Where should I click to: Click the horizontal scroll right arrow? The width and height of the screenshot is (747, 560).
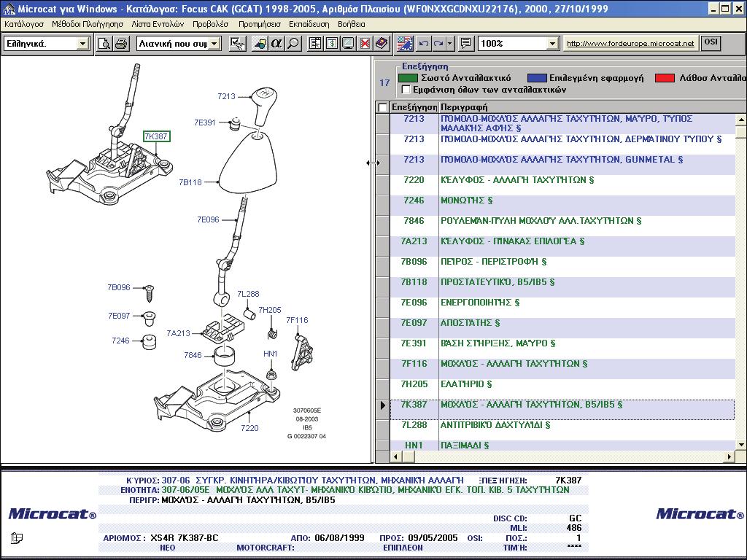coord(729,456)
